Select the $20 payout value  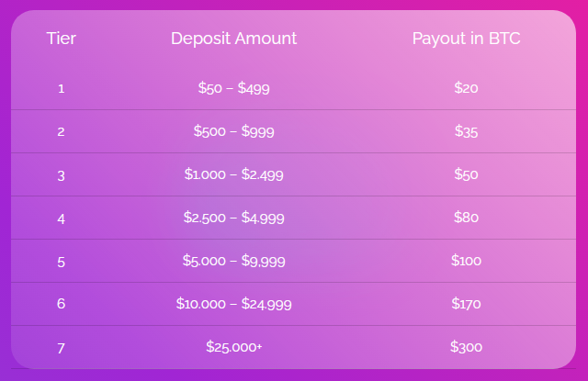[x=466, y=88]
